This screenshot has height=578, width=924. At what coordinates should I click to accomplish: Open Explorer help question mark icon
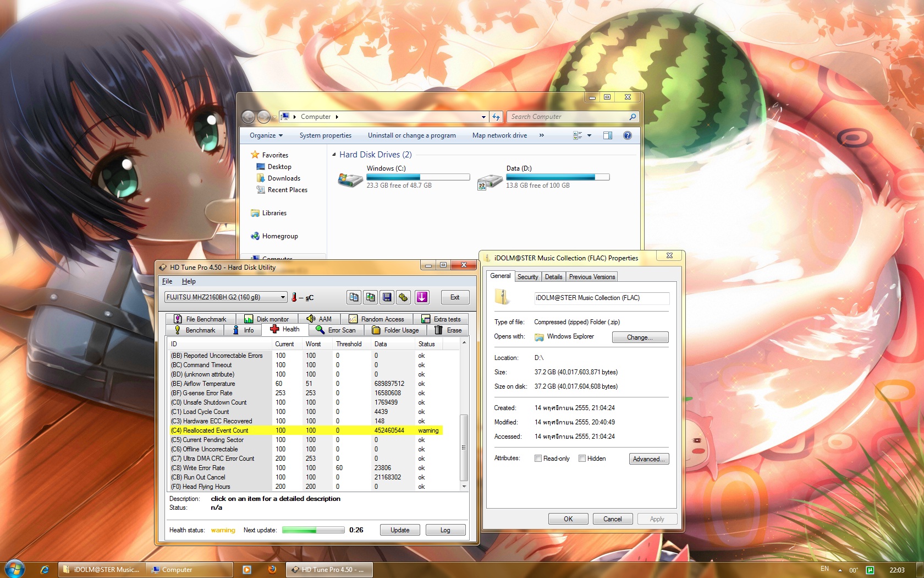click(x=628, y=135)
